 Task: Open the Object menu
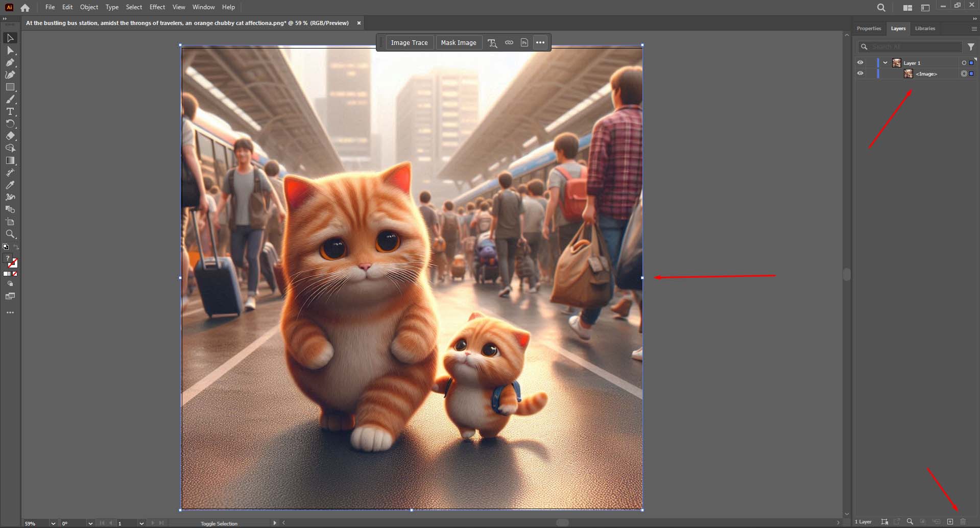89,7
